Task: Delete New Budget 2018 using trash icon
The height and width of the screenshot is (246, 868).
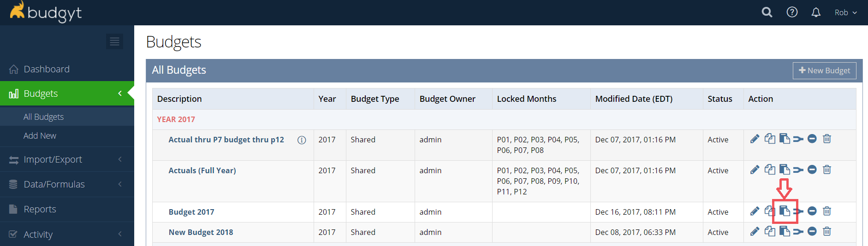Action: (827, 231)
